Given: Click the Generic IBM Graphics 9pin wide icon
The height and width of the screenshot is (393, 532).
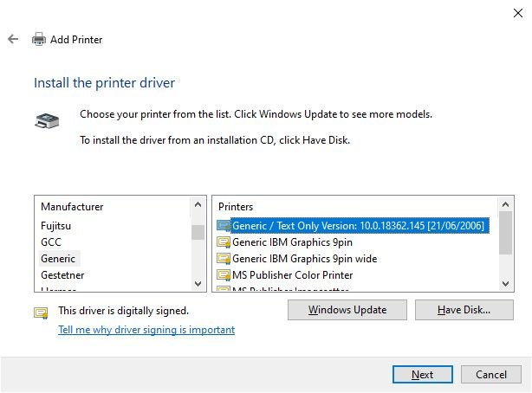Looking at the screenshot, I should pyautogui.click(x=224, y=259).
